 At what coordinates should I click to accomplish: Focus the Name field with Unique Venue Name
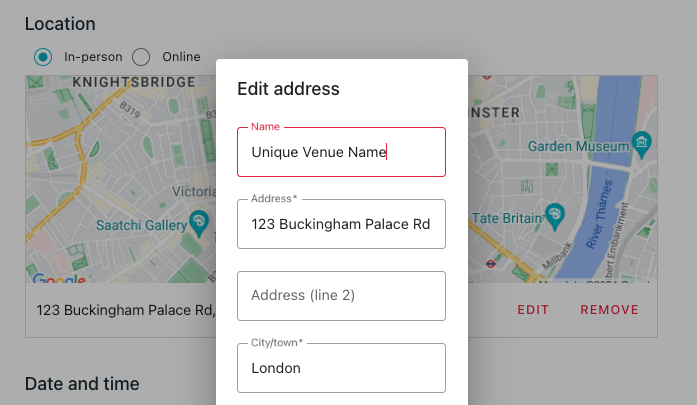click(x=341, y=152)
